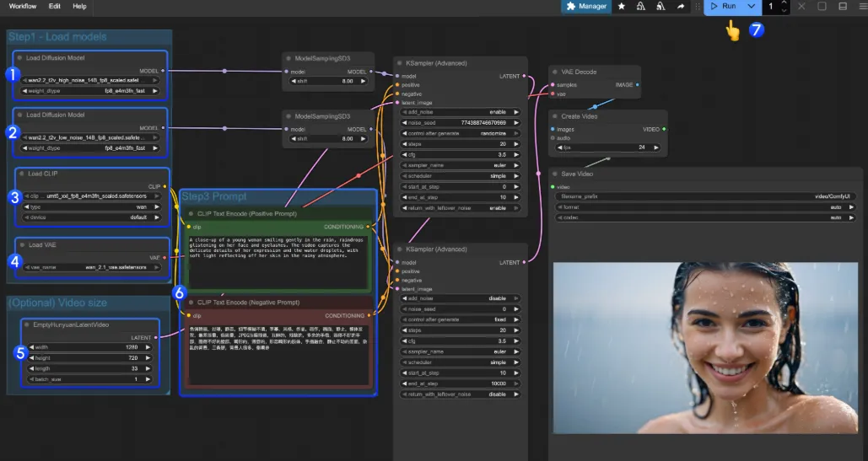The width and height of the screenshot is (868, 461).
Task: Open the Help menu
Action: (x=79, y=6)
